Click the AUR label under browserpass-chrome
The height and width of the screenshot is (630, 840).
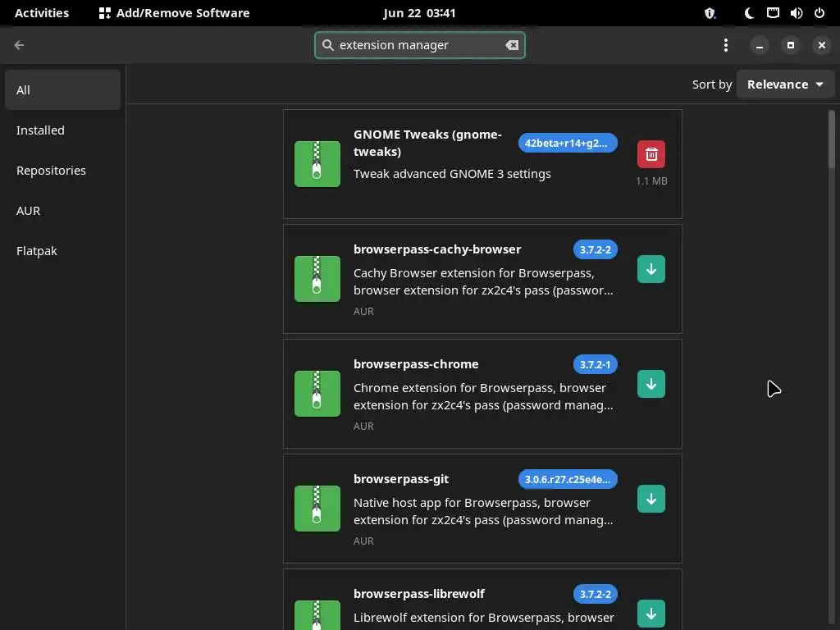(363, 427)
